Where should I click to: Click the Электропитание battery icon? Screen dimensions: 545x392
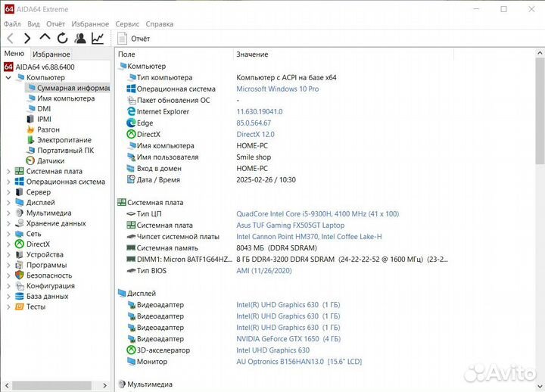tap(30, 140)
